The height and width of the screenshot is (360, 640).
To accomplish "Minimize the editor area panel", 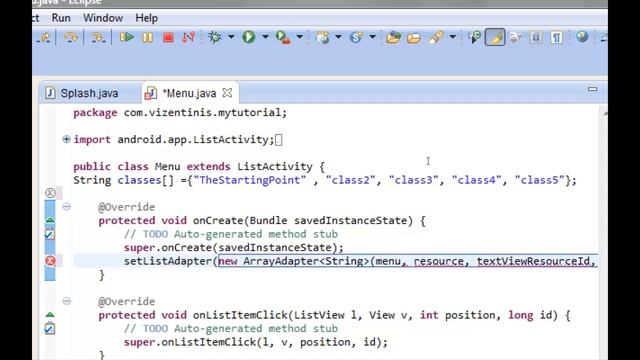I will pyautogui.click(x=593, y=89).
